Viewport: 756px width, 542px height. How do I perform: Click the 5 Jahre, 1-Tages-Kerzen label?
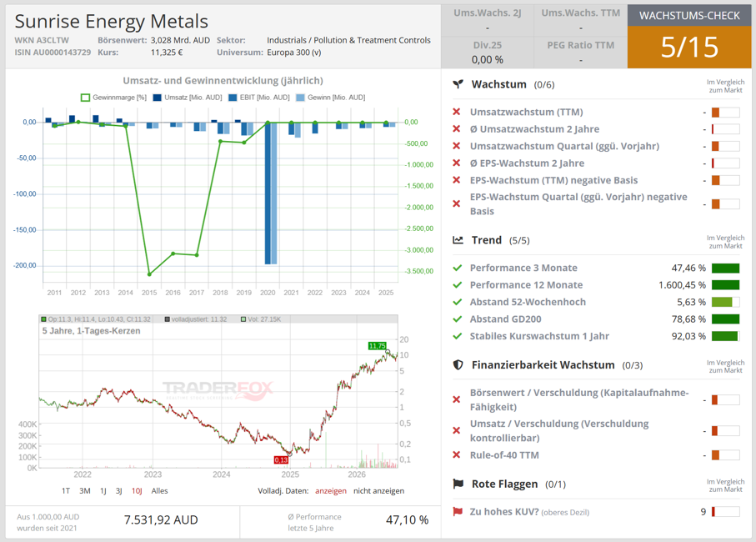[x=91, y=331]
